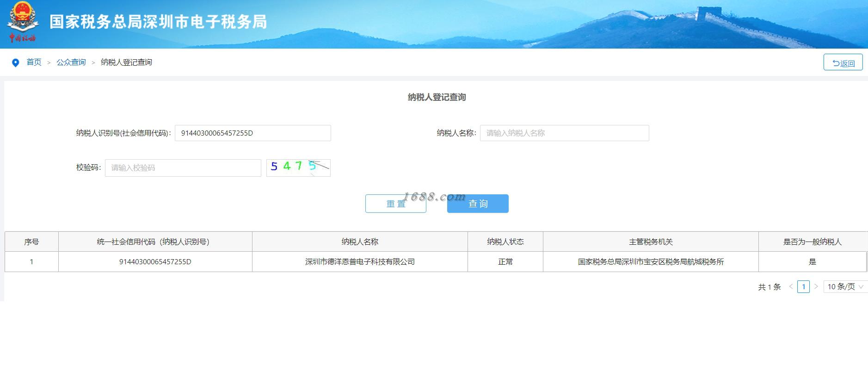
Task: Click the 纳税人状态 column header
Action: pos(505,242)
